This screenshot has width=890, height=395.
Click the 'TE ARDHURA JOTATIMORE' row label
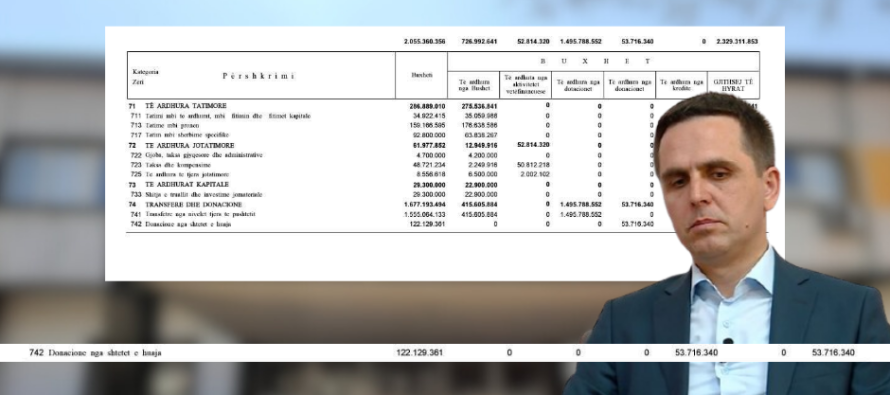click(x=190, y=145)
